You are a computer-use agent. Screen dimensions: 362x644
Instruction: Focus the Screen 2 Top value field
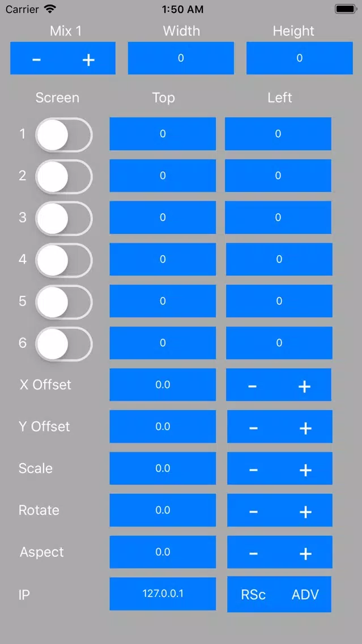click(x=163, y=176)
